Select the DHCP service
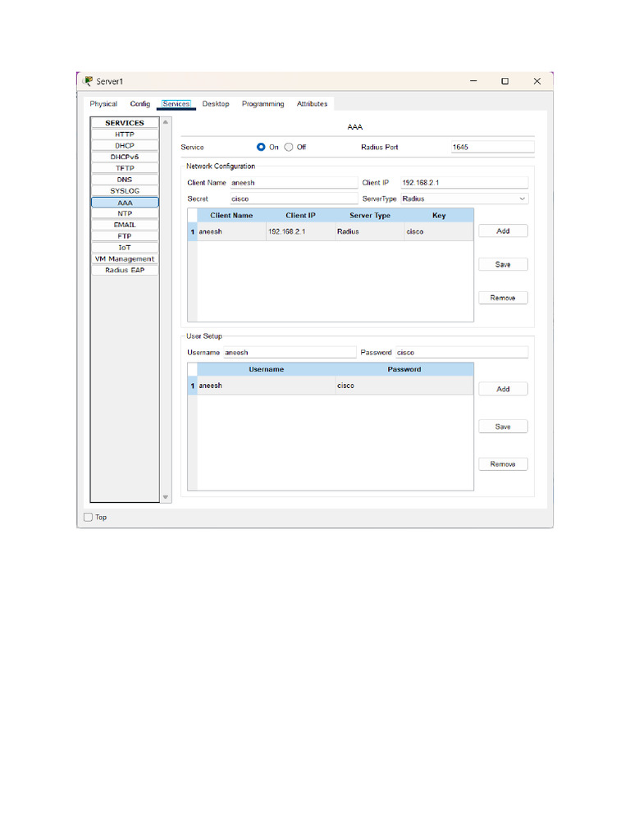This screenshot has width=630, height=840. (x=125, y=146)
